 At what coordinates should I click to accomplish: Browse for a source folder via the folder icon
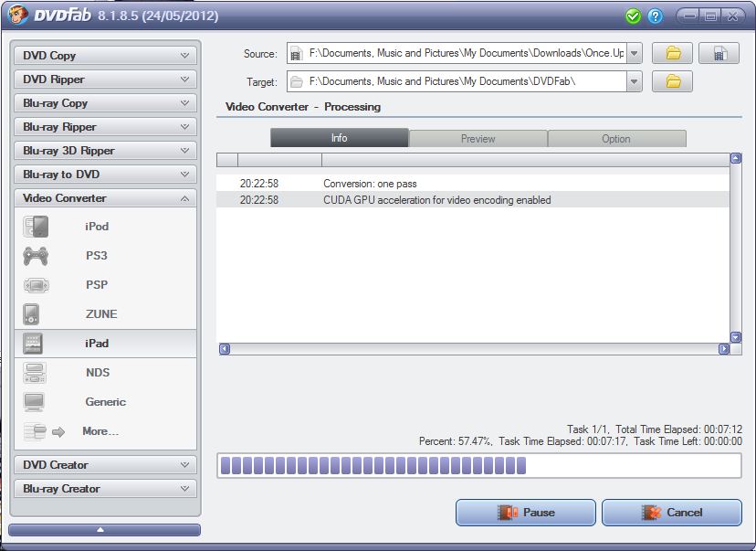pyautogui.click(x=673, y=53)
